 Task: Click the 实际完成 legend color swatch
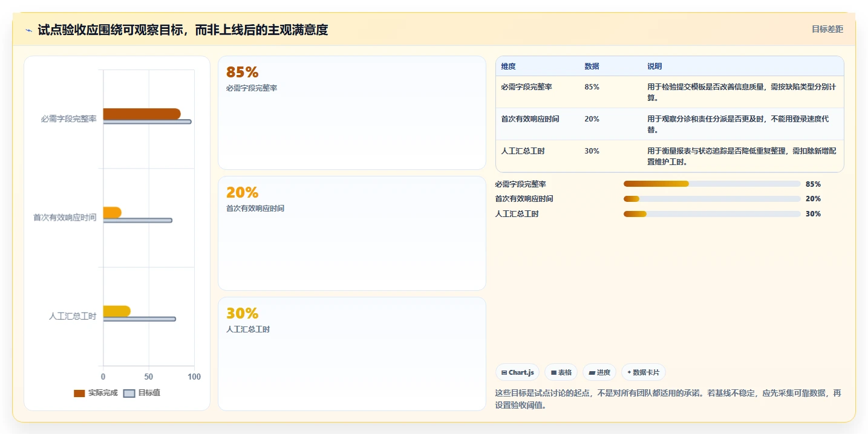click(x=79, y=394)
